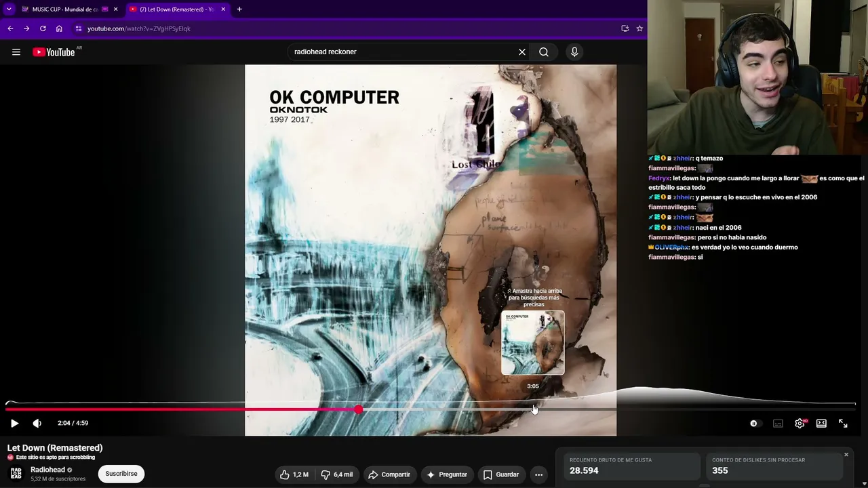Viewport: 868px width, 488px height.
Task: Reload the current page
Action: click(x=43, y=28)
